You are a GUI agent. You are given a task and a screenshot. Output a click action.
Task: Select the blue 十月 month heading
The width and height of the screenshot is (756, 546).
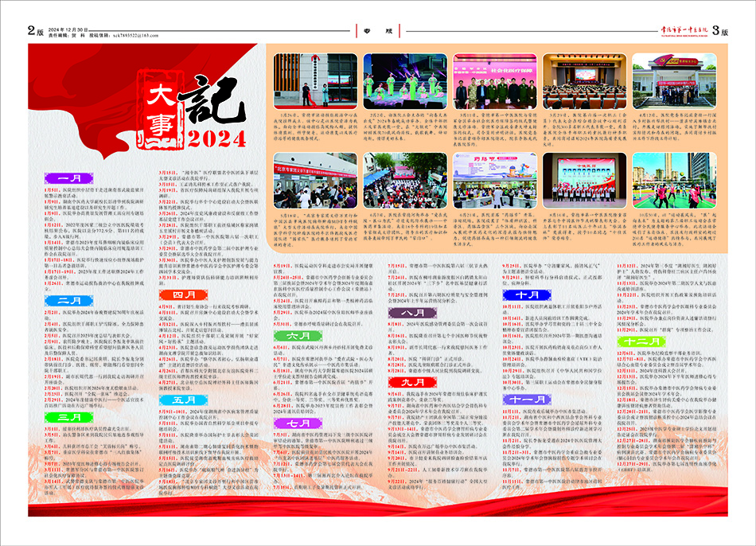(x=527, y=294)
